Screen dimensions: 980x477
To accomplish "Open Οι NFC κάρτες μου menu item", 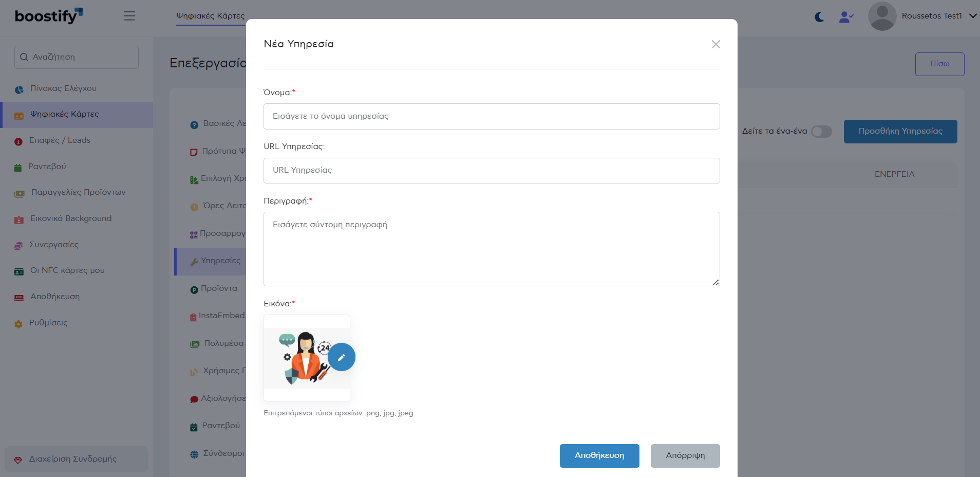I will [x=67, y=270].
